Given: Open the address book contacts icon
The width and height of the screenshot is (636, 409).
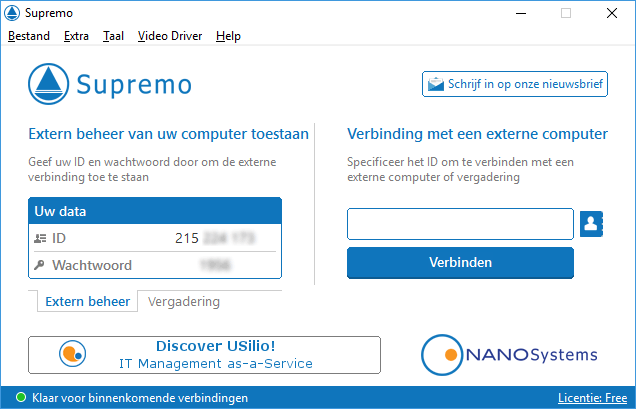Looking at the screenshot, I should coord(593,224).
